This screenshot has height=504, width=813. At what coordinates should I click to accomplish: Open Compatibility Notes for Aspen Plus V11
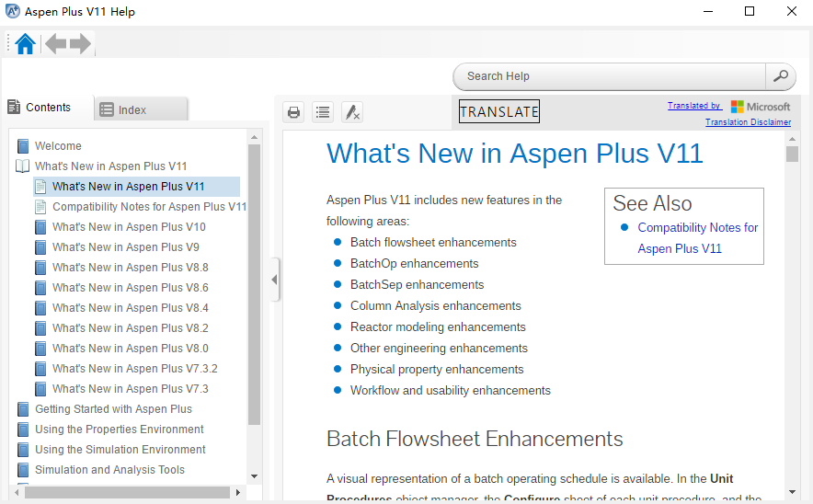[149, 207]
